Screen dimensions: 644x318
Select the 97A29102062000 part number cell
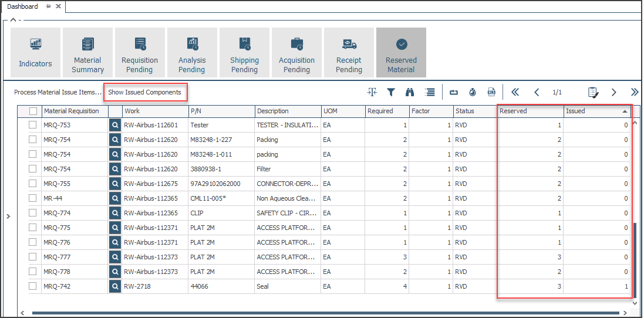pyautogui.click(x=221, y=184)
